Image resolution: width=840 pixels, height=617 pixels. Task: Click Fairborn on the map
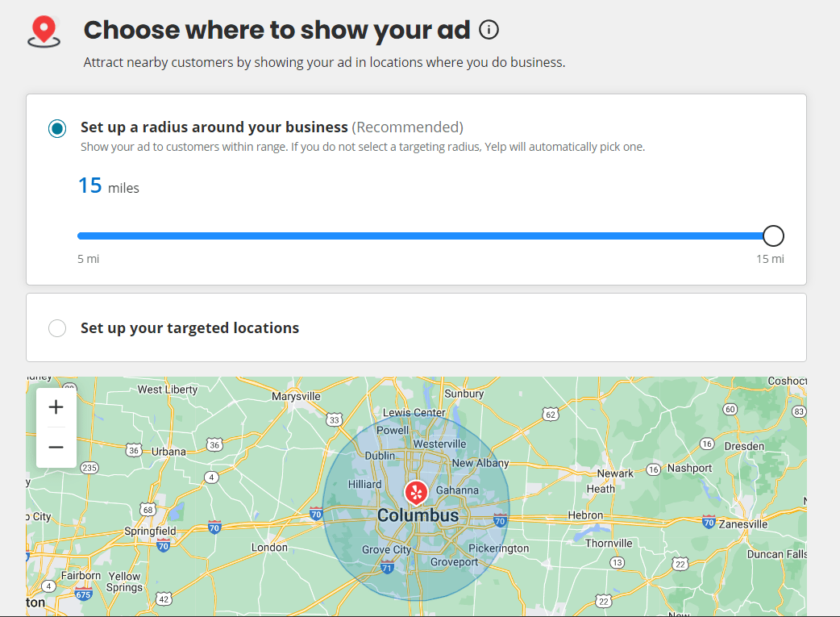pyautogui.click(x=81, y=575)
